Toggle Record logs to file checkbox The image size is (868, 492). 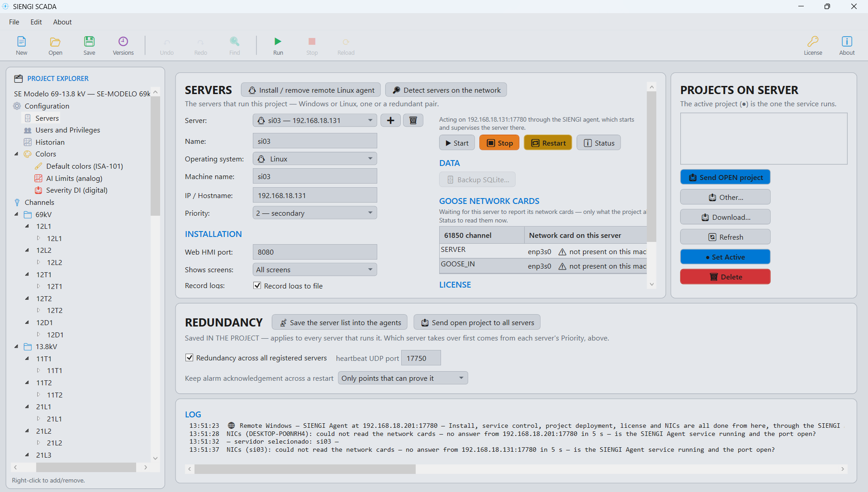[x=257, y=285]
